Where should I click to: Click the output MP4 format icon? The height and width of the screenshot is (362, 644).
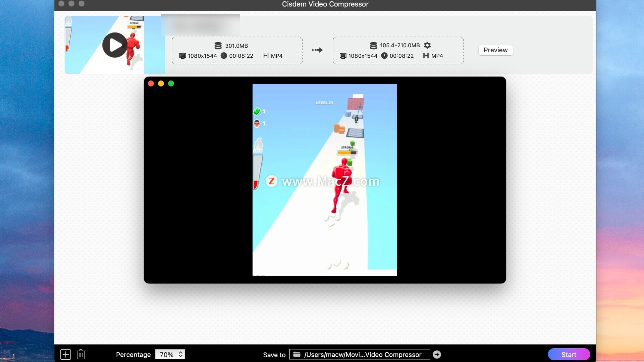click(426, 56)
